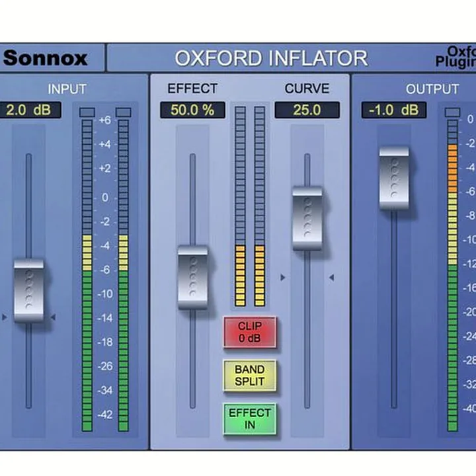Click left default marker arrow beside INPUT fader
476x476 pixels.
click(x=4, y=317)
